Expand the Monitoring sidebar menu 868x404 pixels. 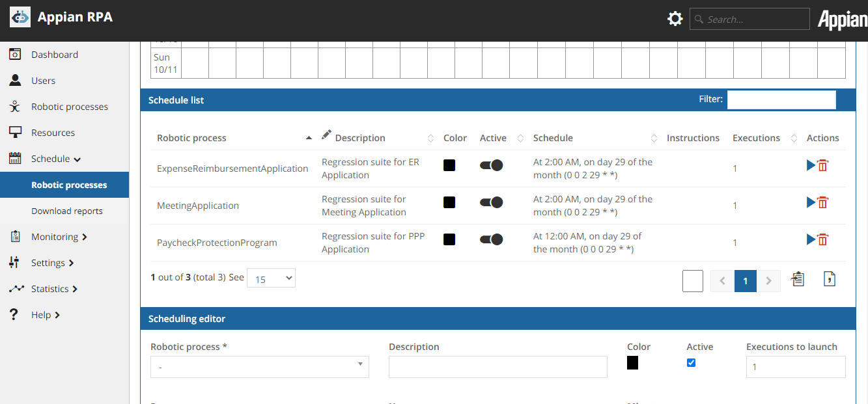(59, 237)
